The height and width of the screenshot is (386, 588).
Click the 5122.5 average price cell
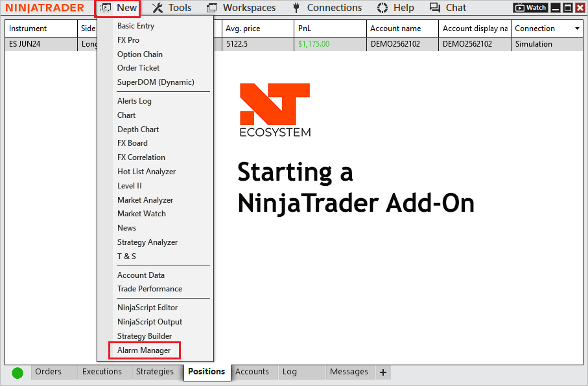pyautogui.click(x=257, y=44)
